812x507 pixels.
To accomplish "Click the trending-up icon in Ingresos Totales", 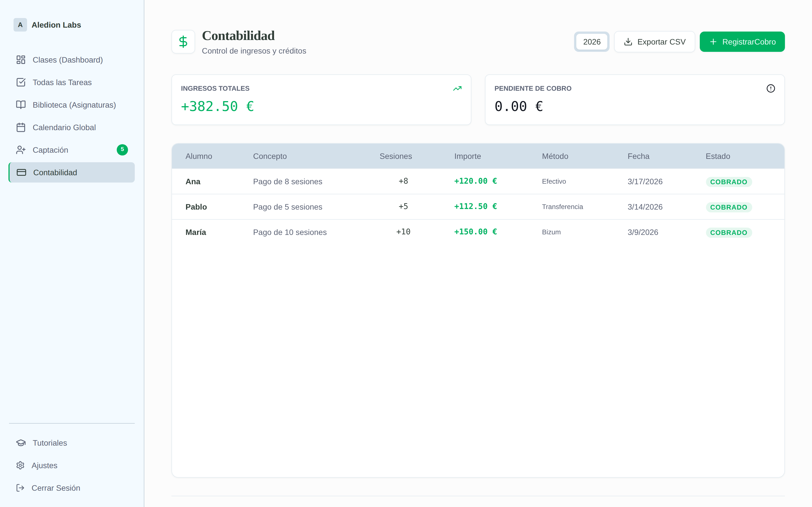I will point(457,88).
